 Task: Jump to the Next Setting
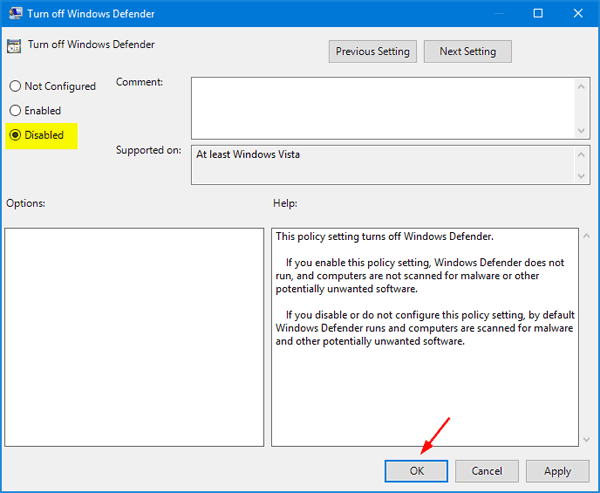coord(467,51)
